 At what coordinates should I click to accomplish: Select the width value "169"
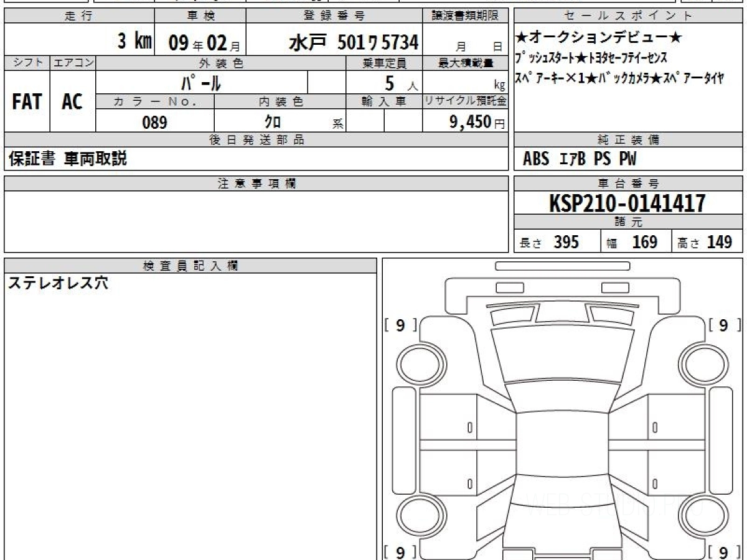(645, 242)
